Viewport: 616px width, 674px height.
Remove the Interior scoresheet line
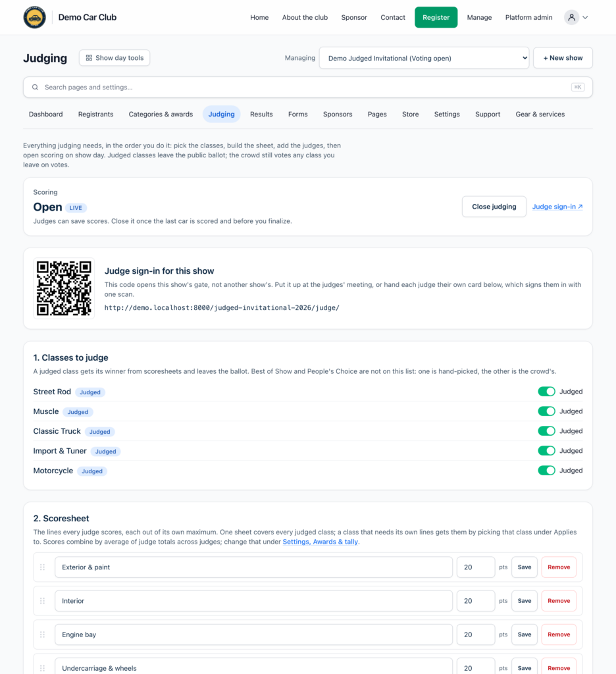(559, 601)
